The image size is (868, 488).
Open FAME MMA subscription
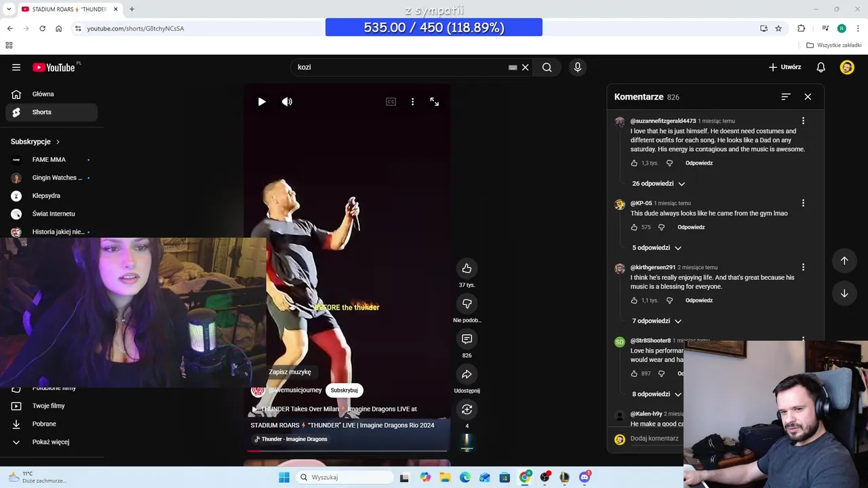pyautogui.click(x=52, y=160)
